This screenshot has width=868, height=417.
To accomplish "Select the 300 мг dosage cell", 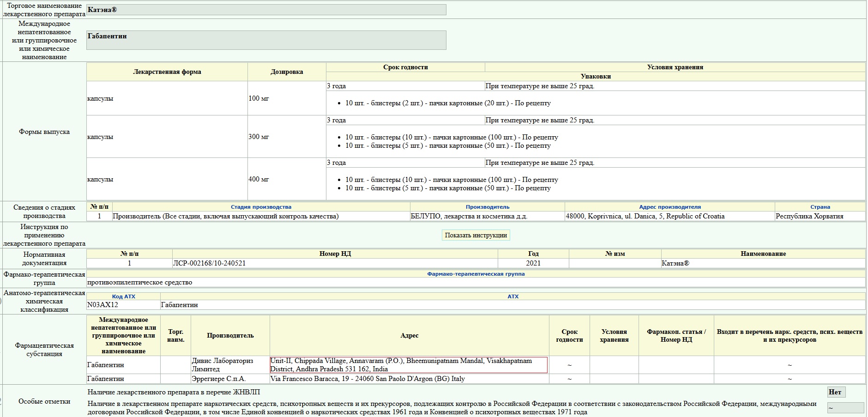I will point(287,137).
